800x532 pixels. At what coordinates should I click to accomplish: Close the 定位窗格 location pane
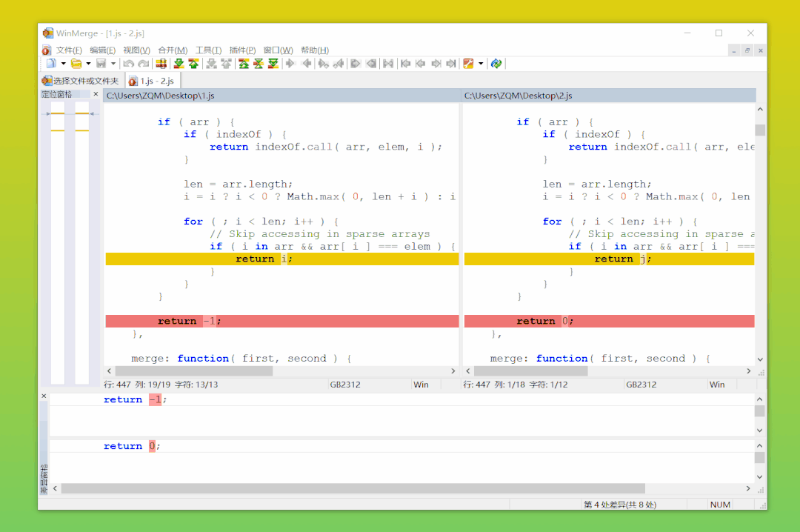(96, 94)
